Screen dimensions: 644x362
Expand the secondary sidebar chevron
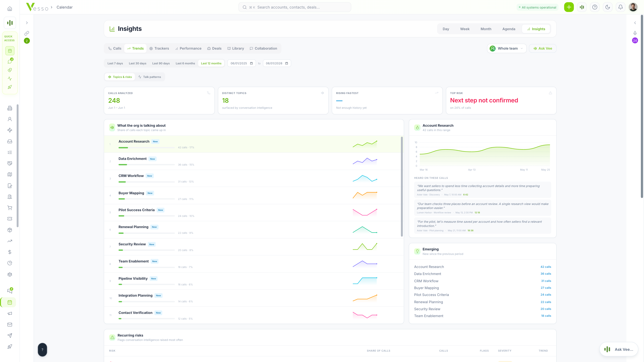tap(27, 23)
